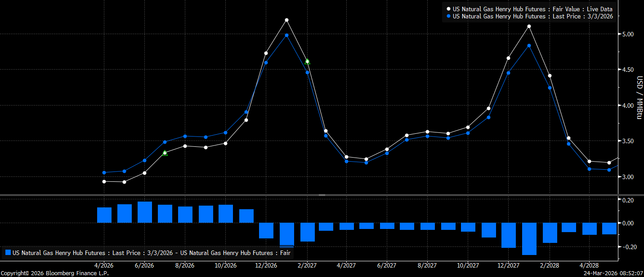
Task: Click the 5.00 price axis label
Action: 627,34
